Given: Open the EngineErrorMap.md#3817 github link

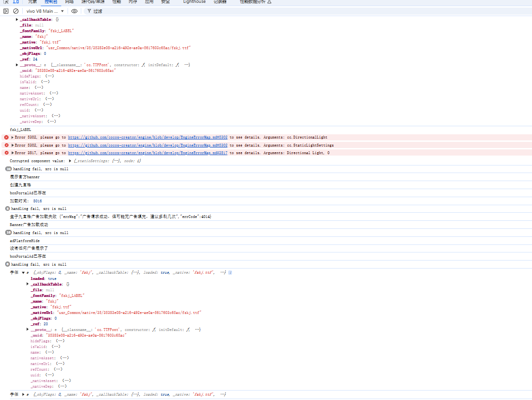Looking at the screenshot, I should tap(147, 153).
